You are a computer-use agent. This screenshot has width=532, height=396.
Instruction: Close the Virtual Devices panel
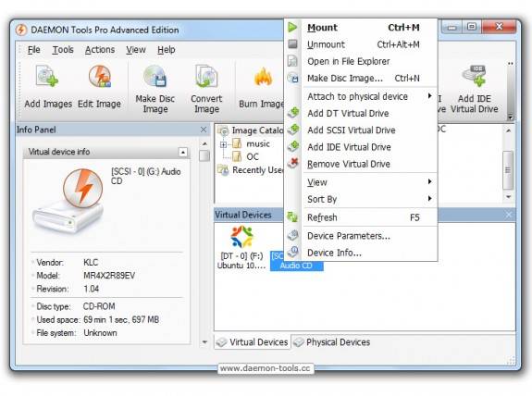(x=509, y=215)
